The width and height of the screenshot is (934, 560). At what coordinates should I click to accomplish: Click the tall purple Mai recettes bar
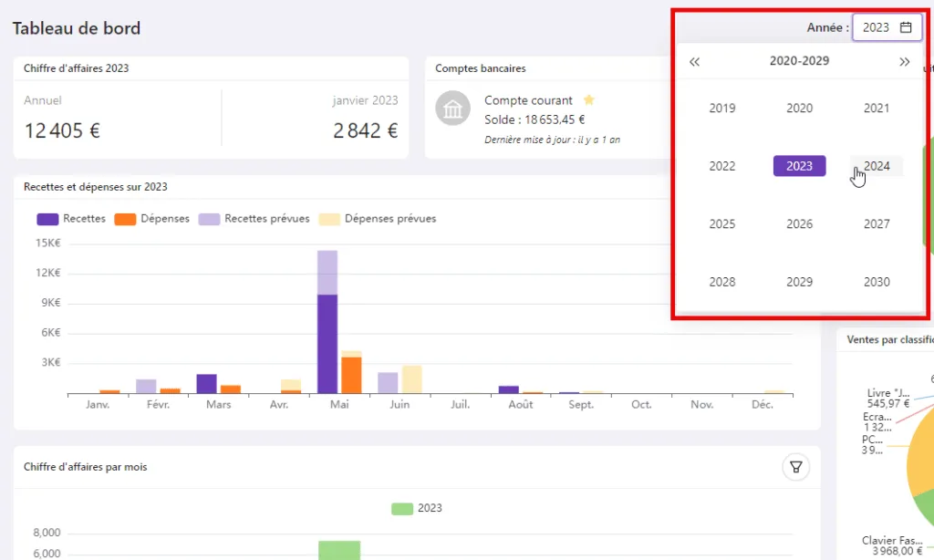pyautogui.click(x=327, y=344)
